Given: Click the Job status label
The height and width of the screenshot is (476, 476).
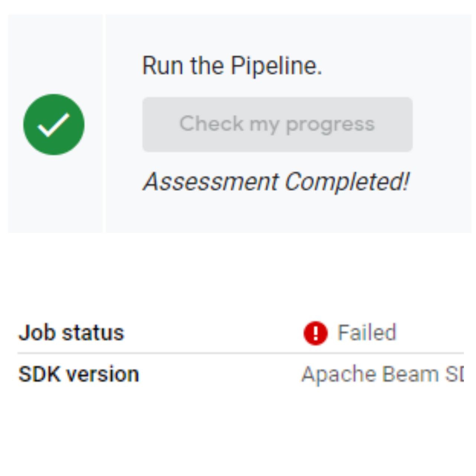Looking at the screenshot, I should pos(71,332).
